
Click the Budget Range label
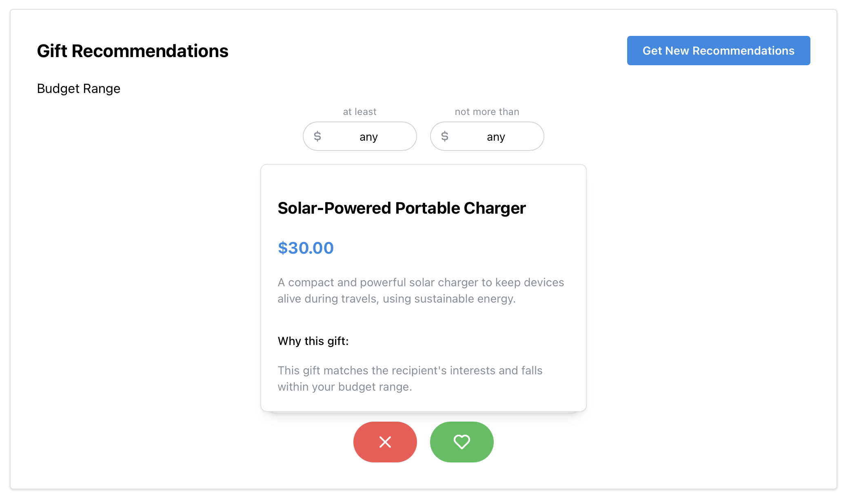78,88
